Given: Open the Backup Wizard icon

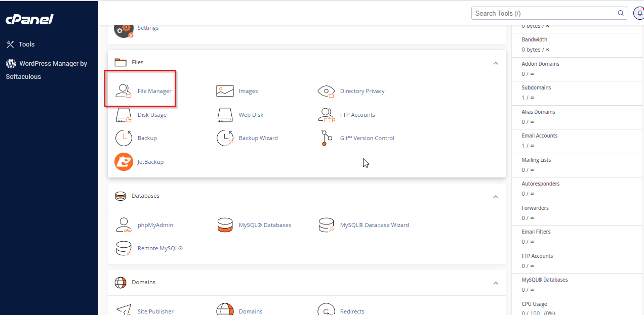Looking at the screenshot, I should click(x=225, y=138).
